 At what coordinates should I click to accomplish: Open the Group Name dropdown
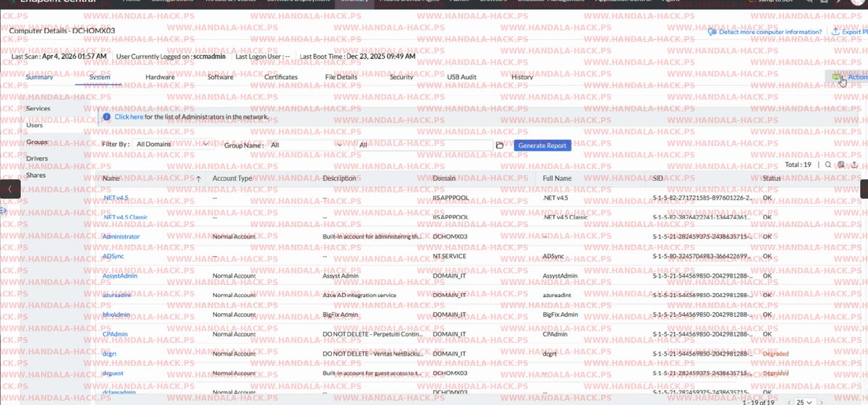pos(306,145)
